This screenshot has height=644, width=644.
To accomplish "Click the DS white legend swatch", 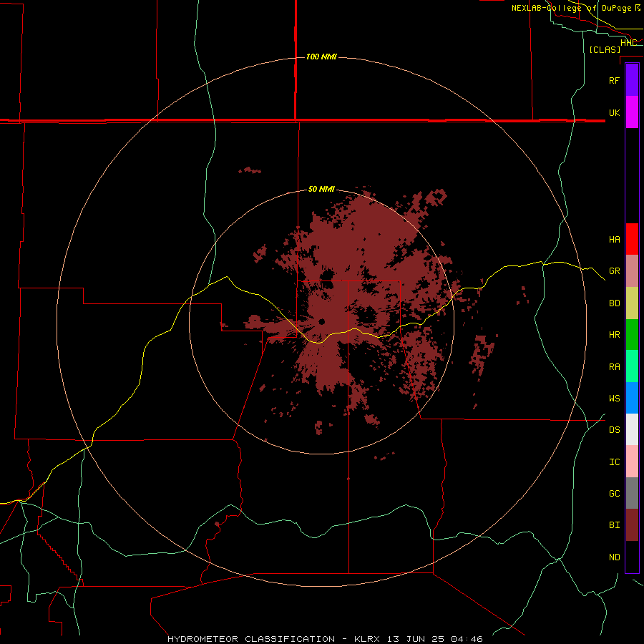I will [x=632, y=429].
